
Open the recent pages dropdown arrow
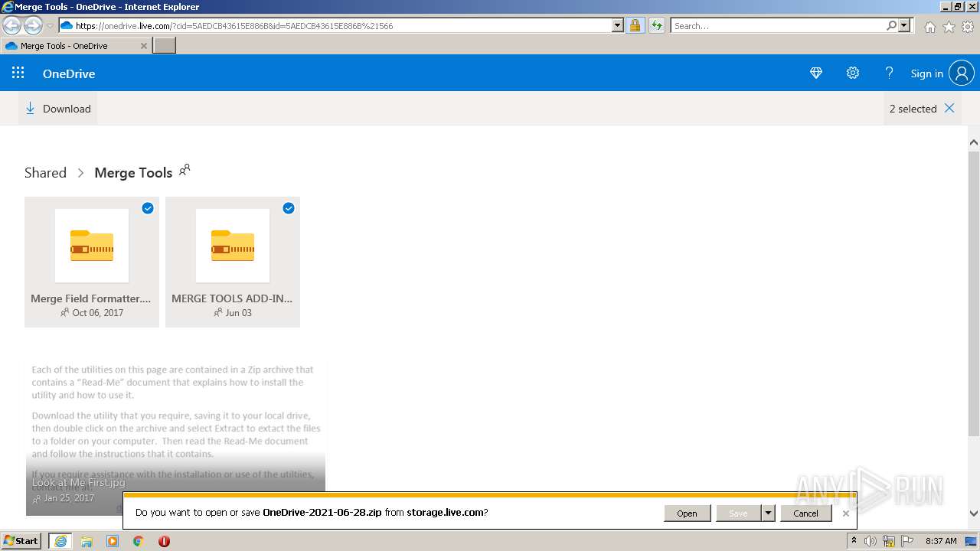click(x=51, y=25)
